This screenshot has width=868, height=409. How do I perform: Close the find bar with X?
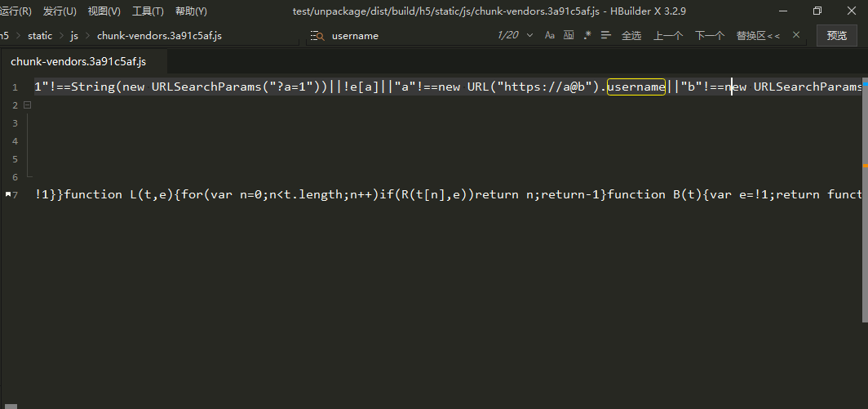797,36
